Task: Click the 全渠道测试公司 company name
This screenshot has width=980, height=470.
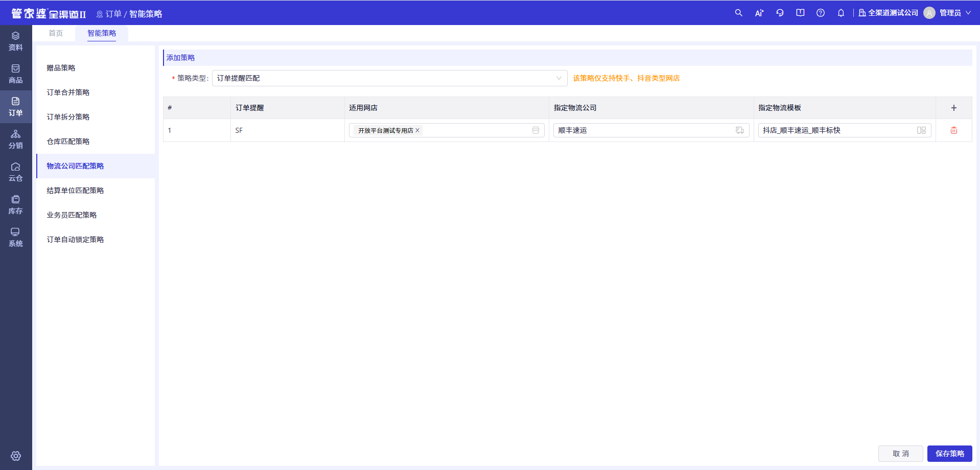Action: click(x=893, y=13)
